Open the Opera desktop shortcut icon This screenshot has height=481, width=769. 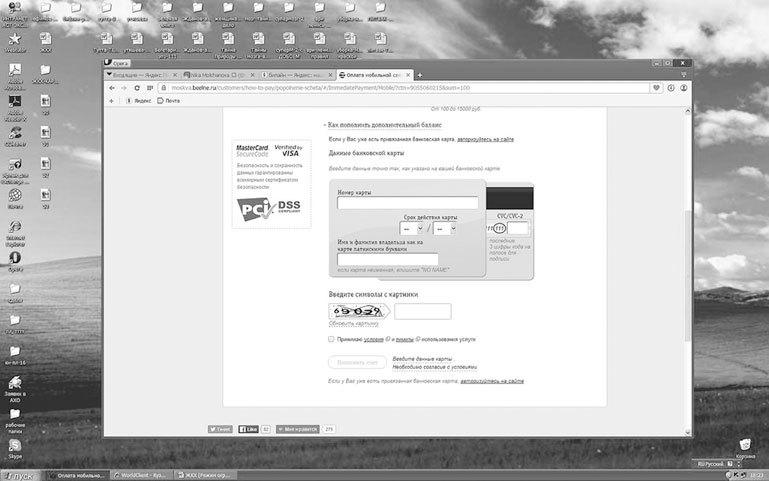(15, 258)
